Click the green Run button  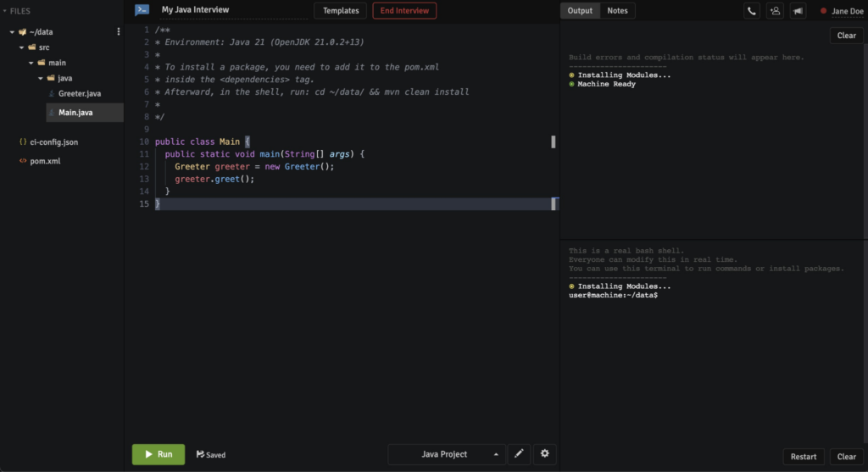click(x=159, y=454)
